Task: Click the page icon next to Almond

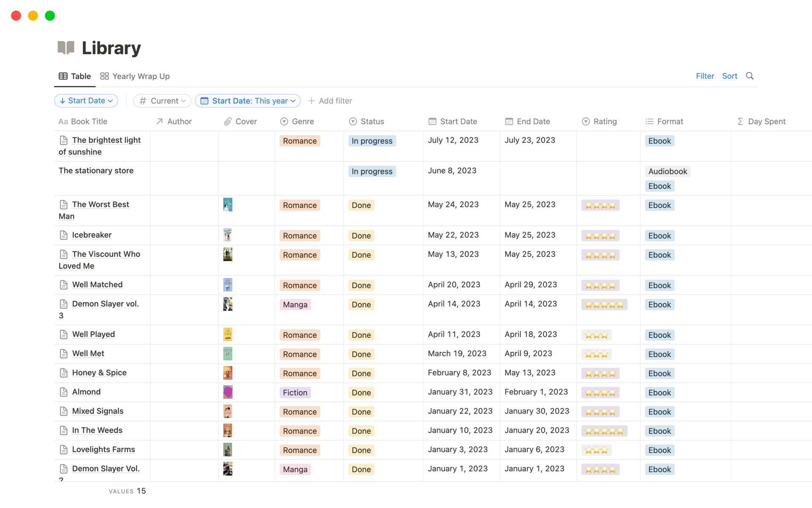Action: (63, 392)
